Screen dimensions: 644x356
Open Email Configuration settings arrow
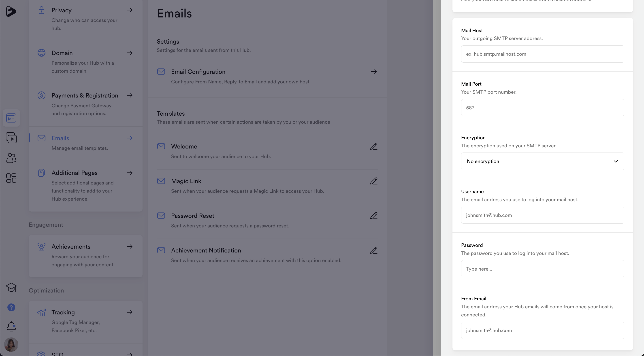pos(373,72)
